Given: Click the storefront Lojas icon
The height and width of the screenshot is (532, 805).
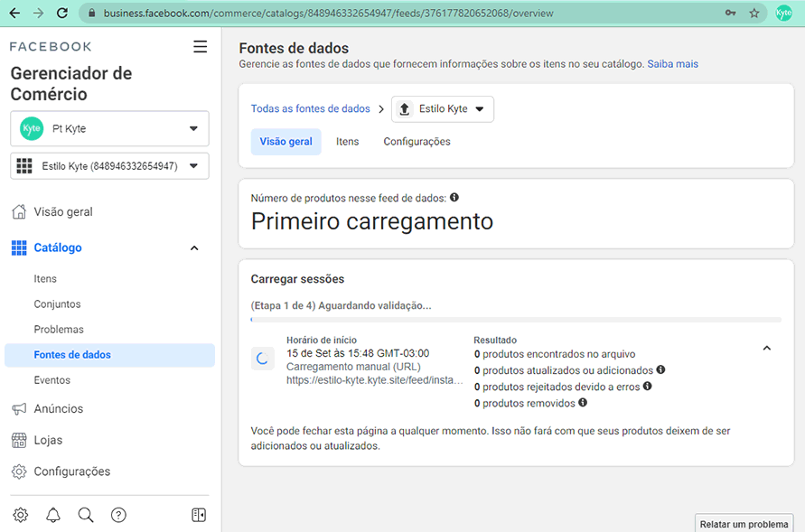Looking at the screenshot, I should [19, 440].
